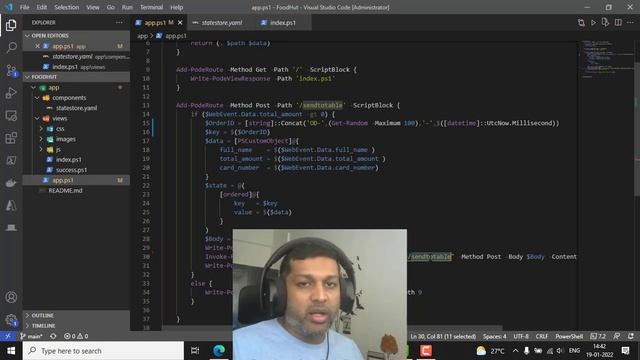Open the Azure view in activity bar
Viewport: 640px width, 360px height.
(x=11, y=205)
